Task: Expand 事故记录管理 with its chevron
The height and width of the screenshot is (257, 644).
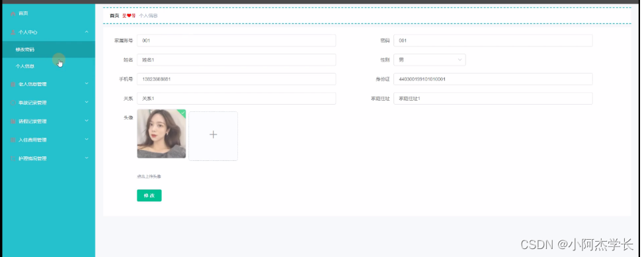Action: [x=87, y=102]
